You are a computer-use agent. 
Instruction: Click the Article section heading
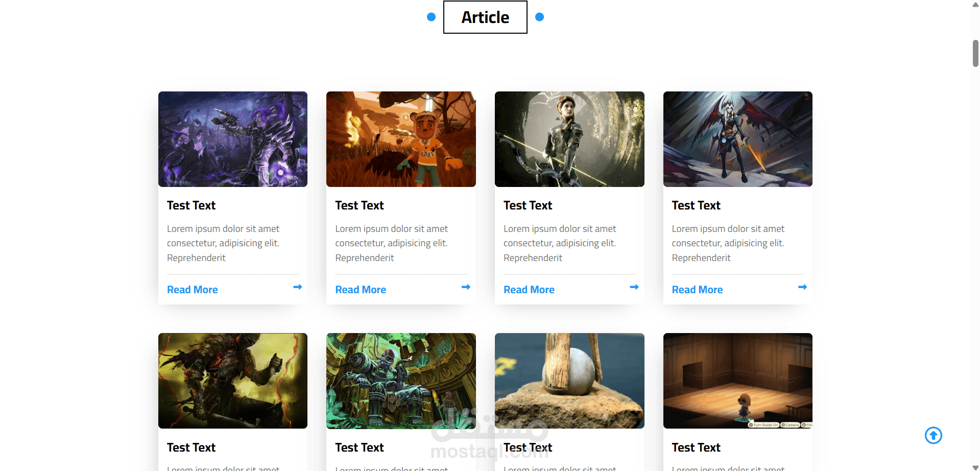click(x=485, y=17)
